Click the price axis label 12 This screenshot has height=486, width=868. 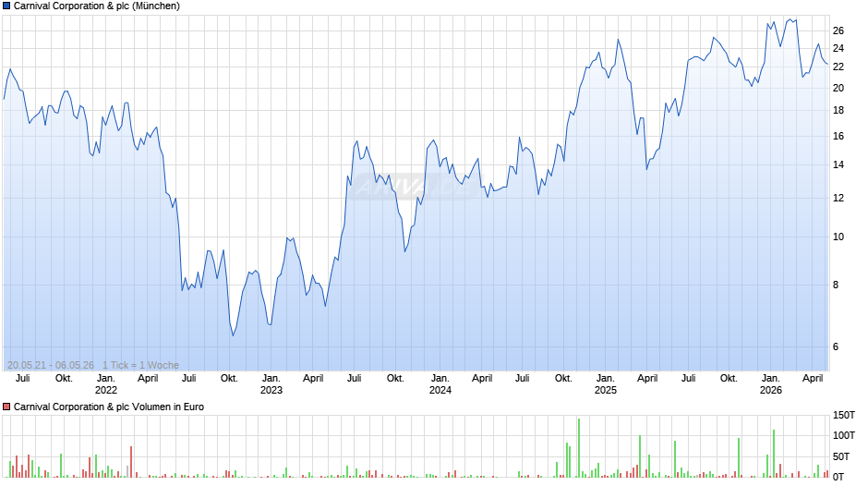(x=838, y=199)
